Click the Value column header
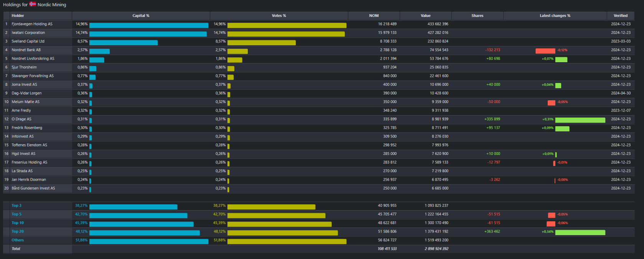644x259 pixels. click(x=426, y=16)
